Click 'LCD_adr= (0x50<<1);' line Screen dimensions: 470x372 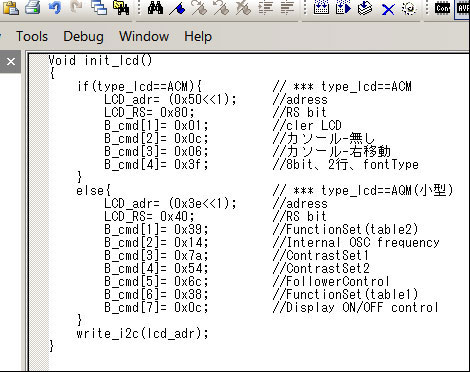tap(170, 100)
